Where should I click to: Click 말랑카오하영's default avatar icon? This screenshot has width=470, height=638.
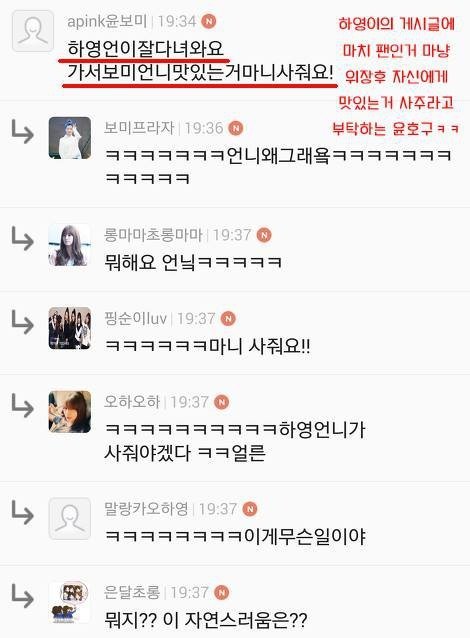tap(70, 518)
